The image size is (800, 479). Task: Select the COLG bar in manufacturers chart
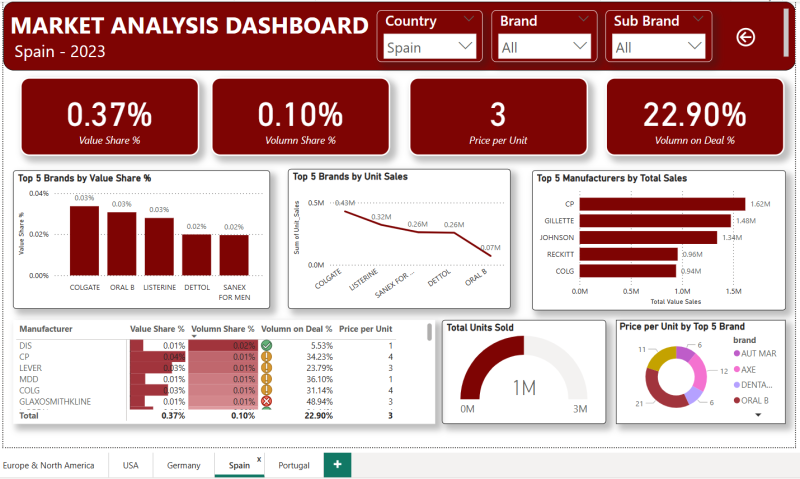click(628, 271)
